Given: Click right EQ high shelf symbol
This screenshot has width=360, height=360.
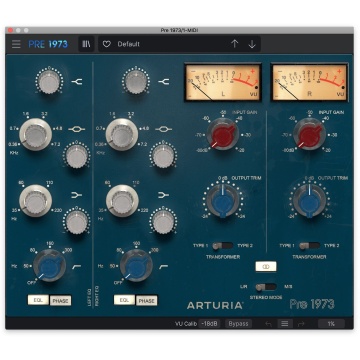Looking at the screenshot, I should 164,81.
